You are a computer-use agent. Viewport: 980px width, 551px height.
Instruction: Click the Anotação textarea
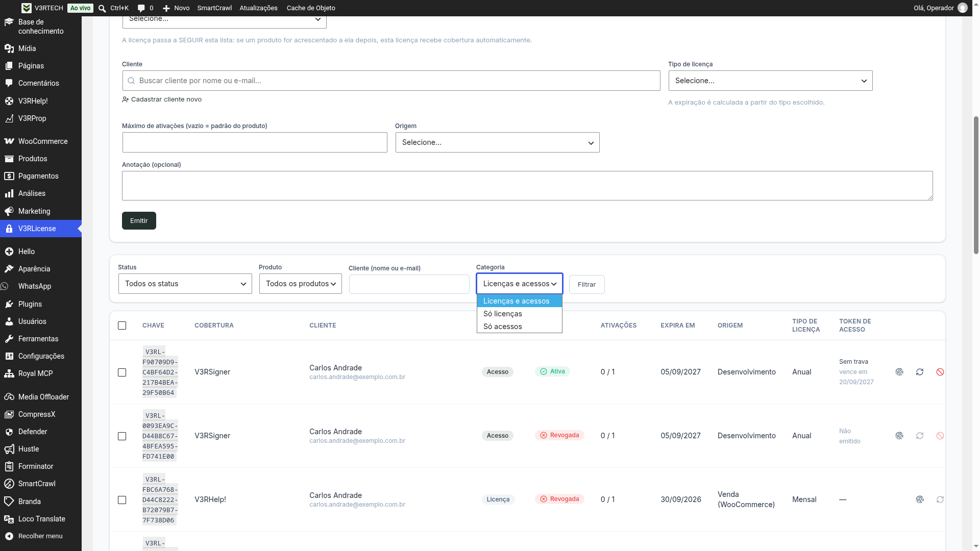coord(527,186)
